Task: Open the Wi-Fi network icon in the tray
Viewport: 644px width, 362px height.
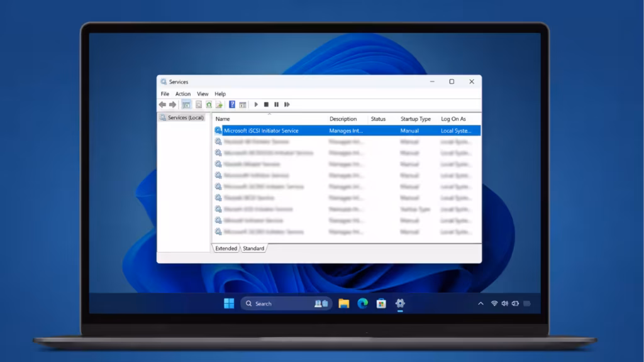Action: pyautogui.click(x=494, y=304)
